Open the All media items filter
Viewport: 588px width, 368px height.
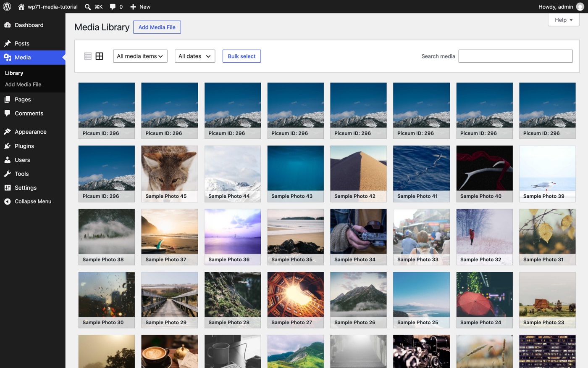[x=140, y=56]
